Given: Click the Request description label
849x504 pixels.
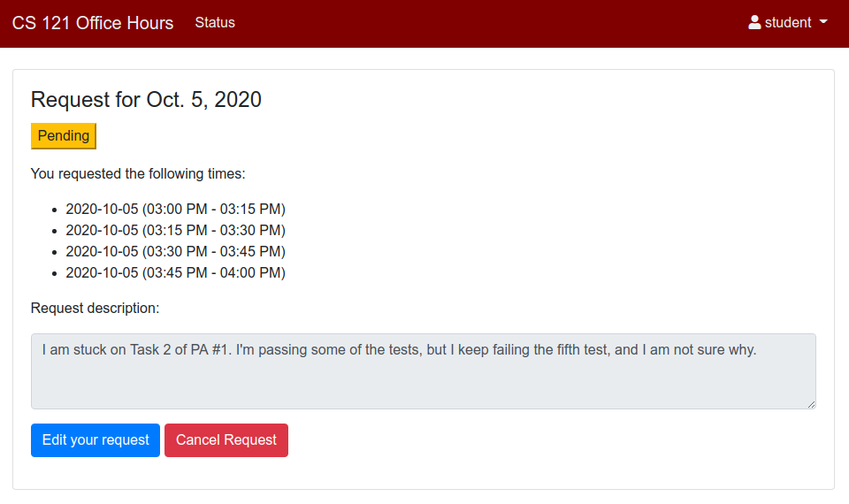Looking at the screenshot, I should (95, 309).
